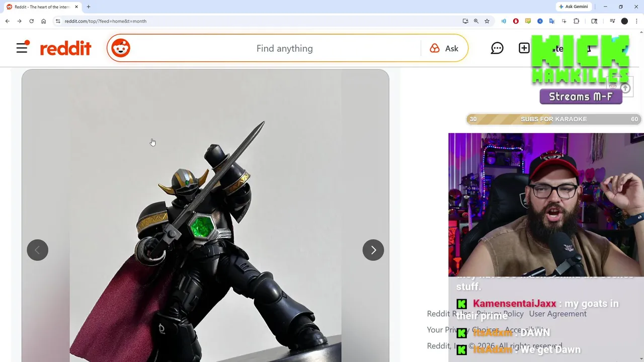Viewport: 644px width, 362px height.
Task: Focus the Find anything search field
Action: pyautogui.click(x=284, y=48)
